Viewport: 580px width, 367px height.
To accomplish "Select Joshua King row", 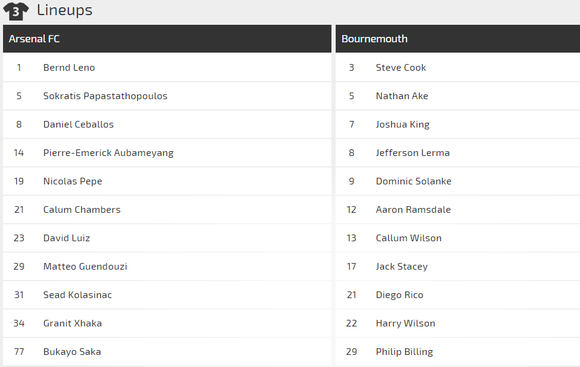I will tap(458, 124).
